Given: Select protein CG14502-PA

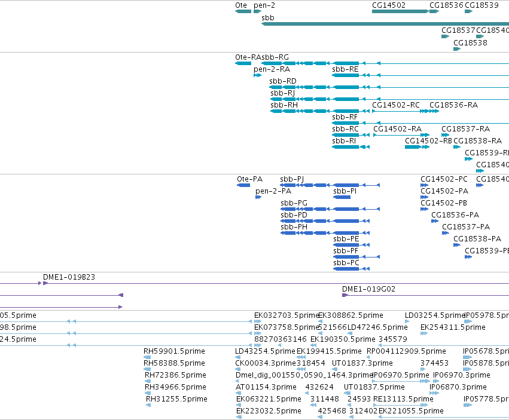Looking at the screenshot, I should pos(424,197).
